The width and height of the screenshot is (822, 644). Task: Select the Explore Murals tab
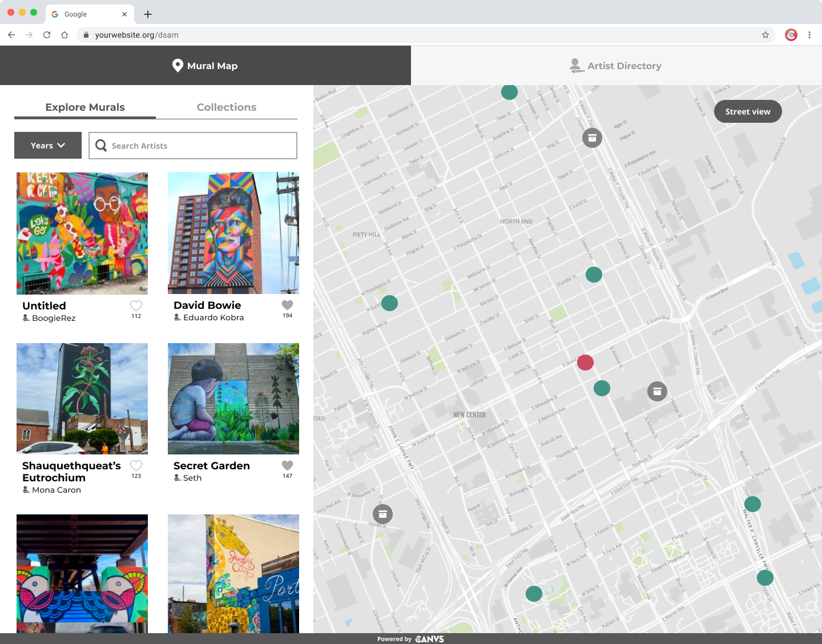(x=84, y=107)
